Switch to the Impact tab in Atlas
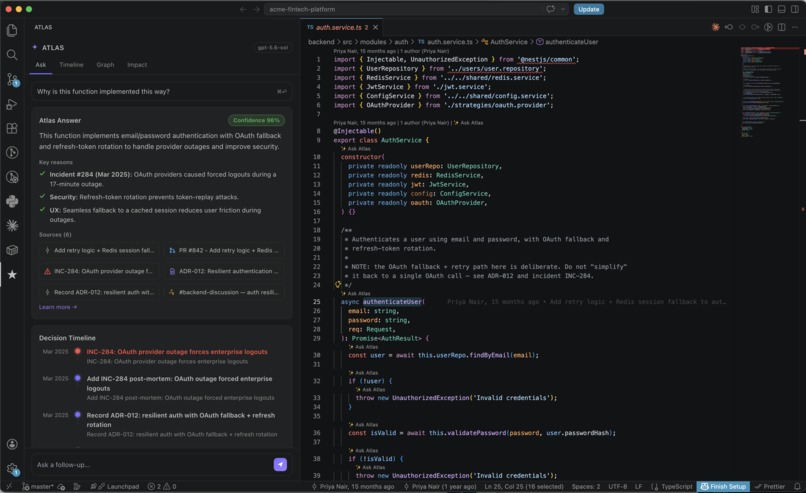 click(x=137, y=65)
